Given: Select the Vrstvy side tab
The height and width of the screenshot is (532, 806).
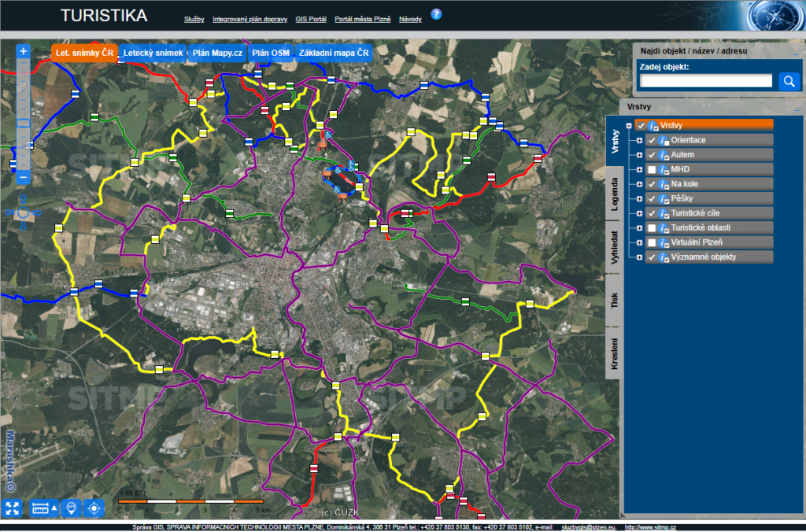Looking at the screenshot, I should click(x=616, y=142).
